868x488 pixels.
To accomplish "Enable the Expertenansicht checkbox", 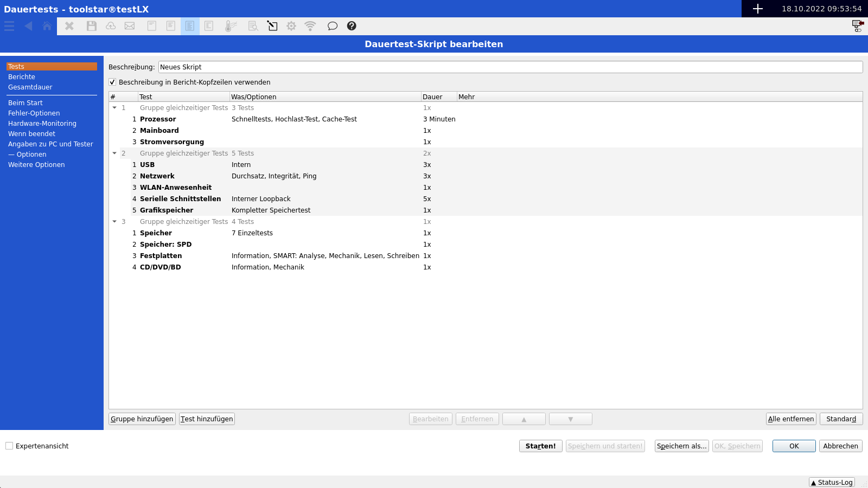I will click(9, 446).
